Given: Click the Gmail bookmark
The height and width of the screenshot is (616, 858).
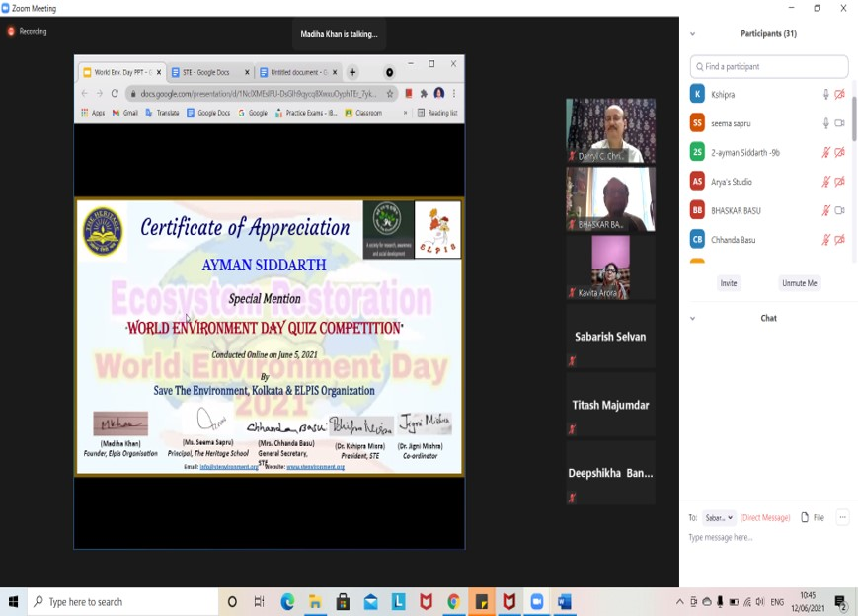Looking at the screenshot, I should point(124,113).
